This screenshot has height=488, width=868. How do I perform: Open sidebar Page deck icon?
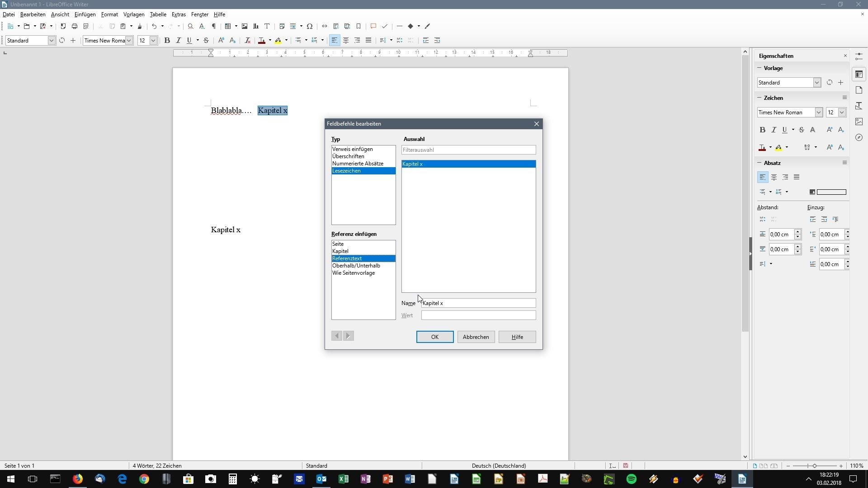point(859,90)
